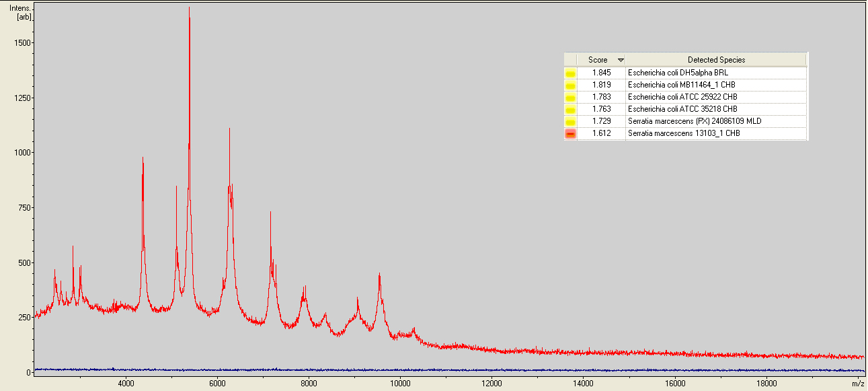Click the Score column sort arrow
Image resolution: width=868 pixels, height=391 pixels.
pos(620,60)
